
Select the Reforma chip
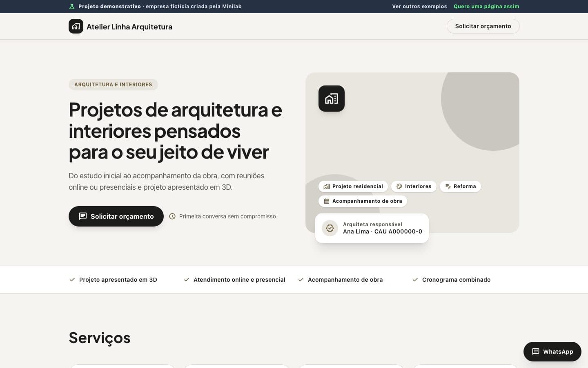(x=460, y=186)
